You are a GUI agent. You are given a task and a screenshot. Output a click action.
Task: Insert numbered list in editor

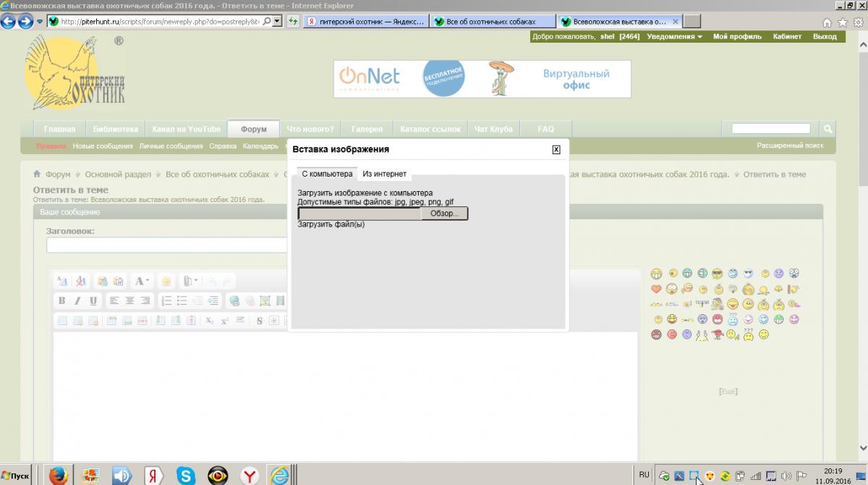(x=166, y=300)
